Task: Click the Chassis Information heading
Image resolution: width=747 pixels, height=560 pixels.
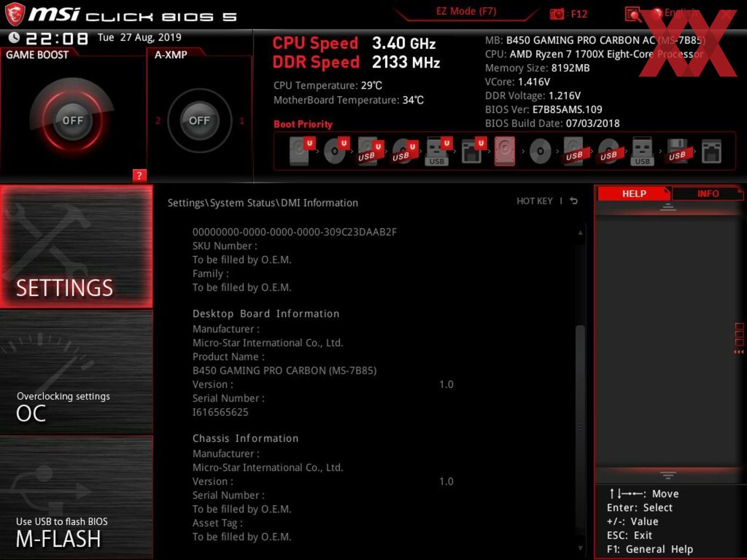Action: tap(246, 438)
